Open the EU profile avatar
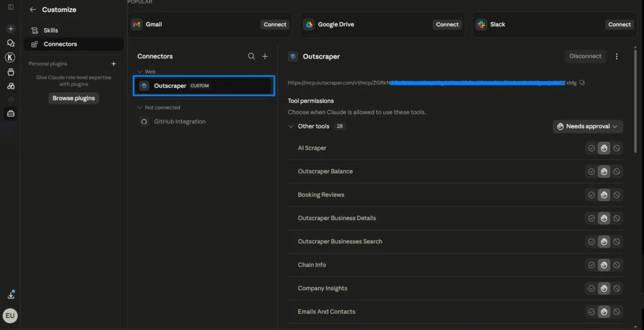 click(x=10, y=316)
